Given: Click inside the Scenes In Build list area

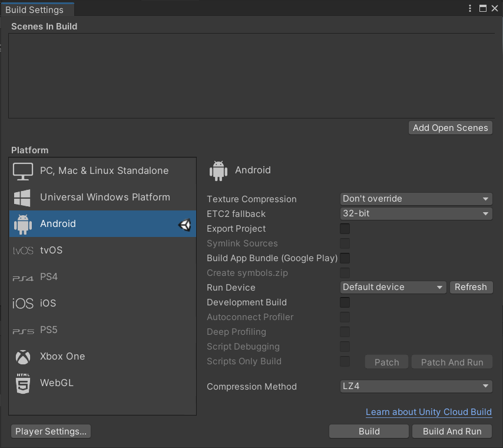Looking at the screenshot, I should coord(251,76).
